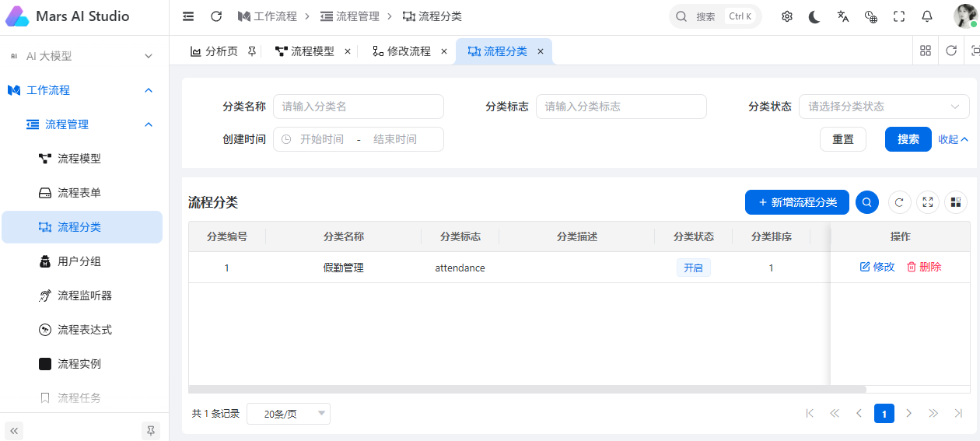Jump back several pages with double-left arrow
The image size is (980, 441).
835,414
